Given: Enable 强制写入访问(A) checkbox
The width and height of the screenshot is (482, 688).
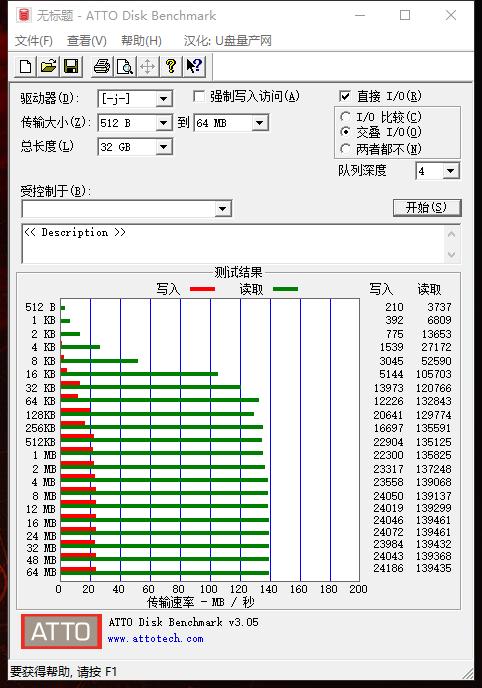Looking at the screenshot, I should point(199,96).
